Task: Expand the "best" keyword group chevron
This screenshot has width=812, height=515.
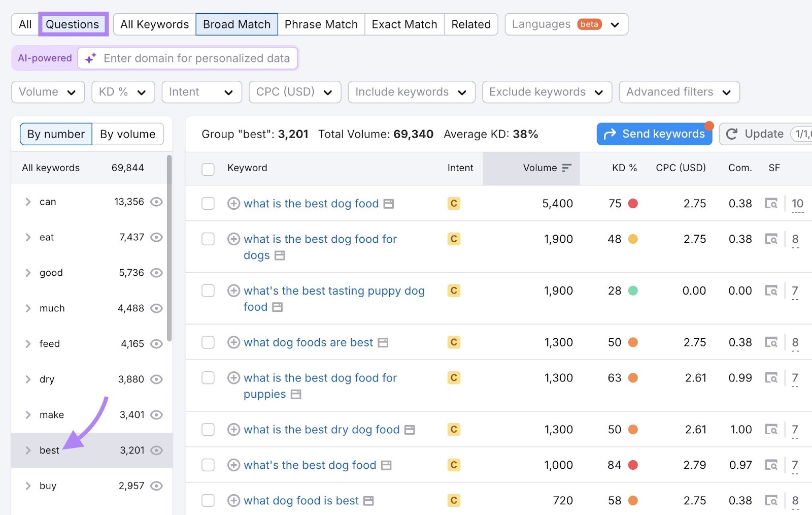Action: point(28,450)
